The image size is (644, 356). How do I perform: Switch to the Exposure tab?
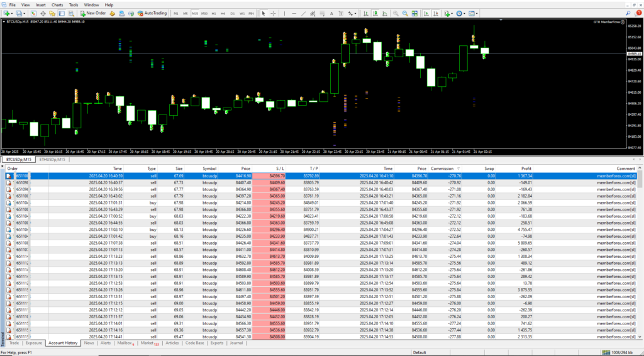pos(34,343)
